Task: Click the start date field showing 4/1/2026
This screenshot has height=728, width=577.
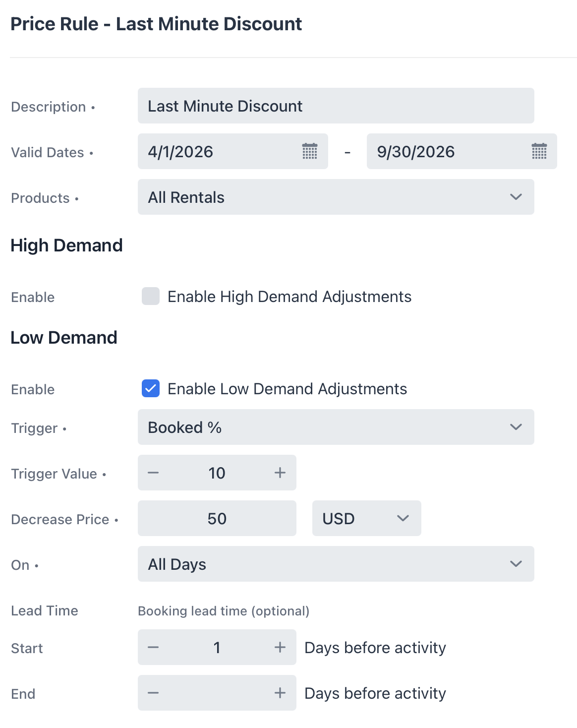Action: click(208, 152)
